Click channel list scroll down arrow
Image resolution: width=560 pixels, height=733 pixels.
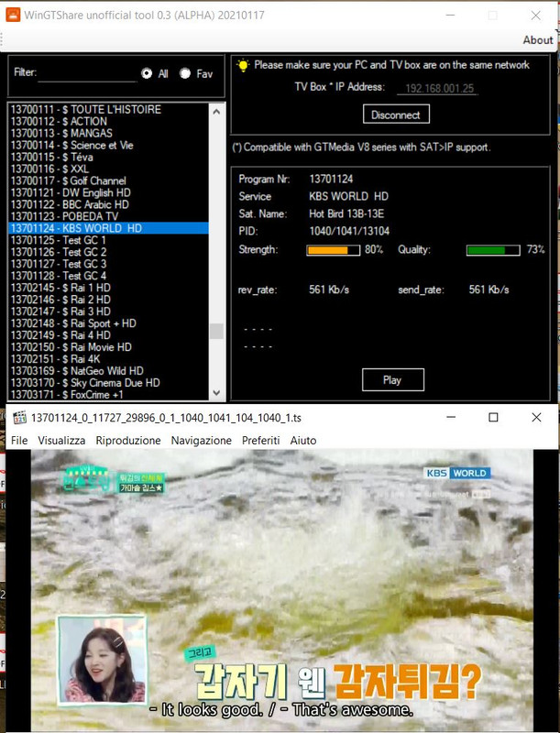tap(216, 393)
